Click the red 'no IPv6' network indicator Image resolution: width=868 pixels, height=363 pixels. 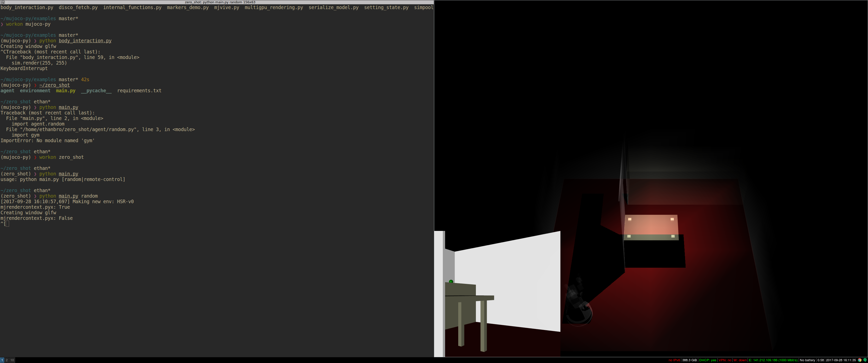[674, 360]
